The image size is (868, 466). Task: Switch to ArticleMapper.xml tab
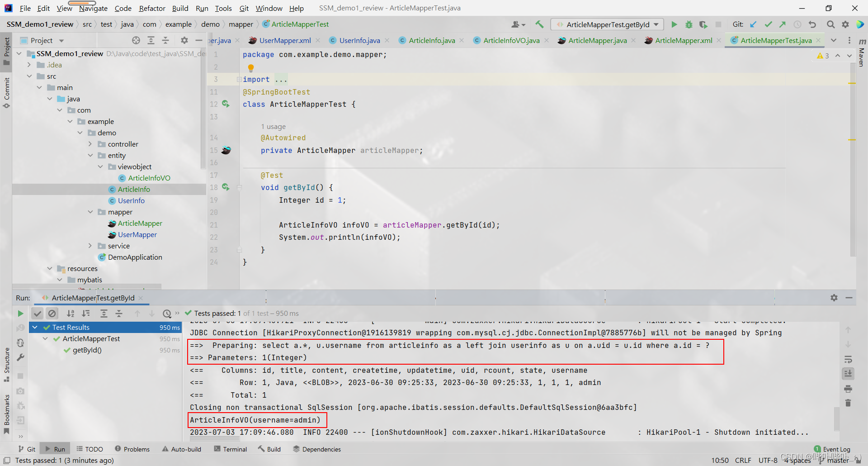pos(683,40)
